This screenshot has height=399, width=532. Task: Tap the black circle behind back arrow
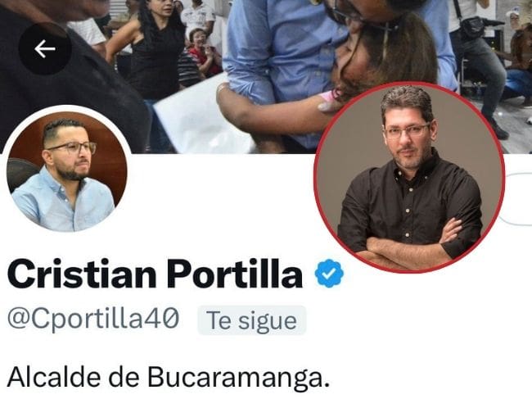45,49
